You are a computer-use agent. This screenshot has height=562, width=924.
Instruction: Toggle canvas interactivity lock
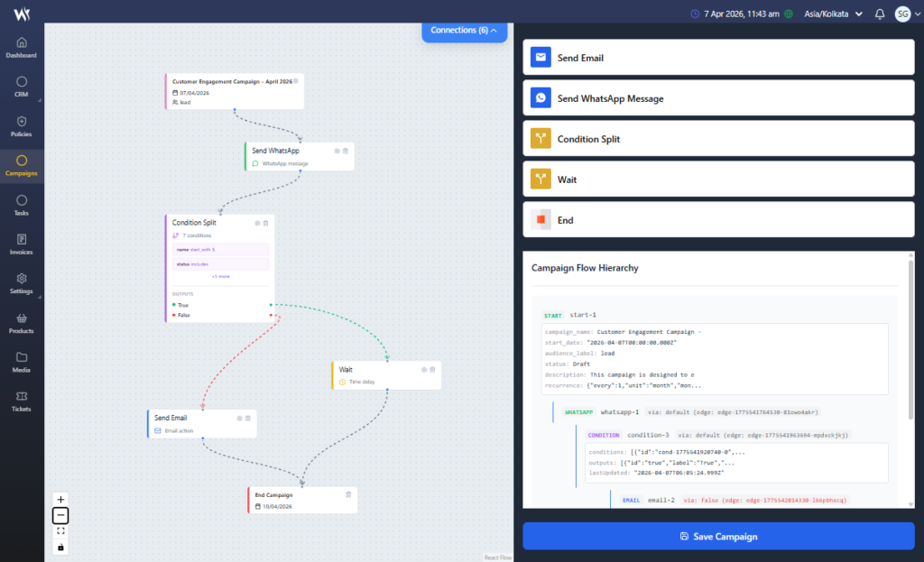[60, 547]
